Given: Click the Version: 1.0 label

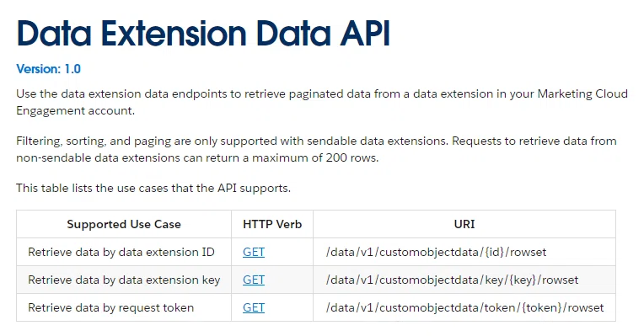Looking at the screenshot, I should [x=48, y=69].
